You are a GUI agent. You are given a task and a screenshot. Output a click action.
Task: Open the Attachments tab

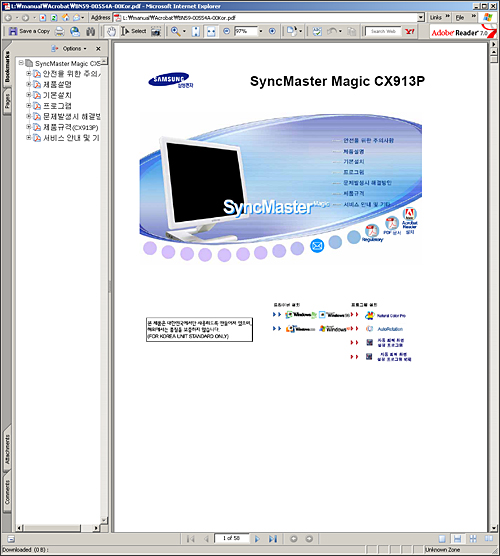pyautogui.click(x=7, y=450)
